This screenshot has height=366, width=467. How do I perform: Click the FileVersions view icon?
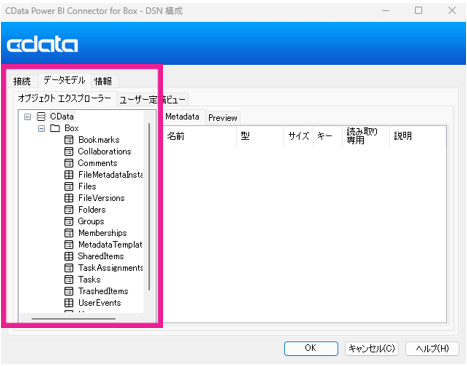coord(69,198)
